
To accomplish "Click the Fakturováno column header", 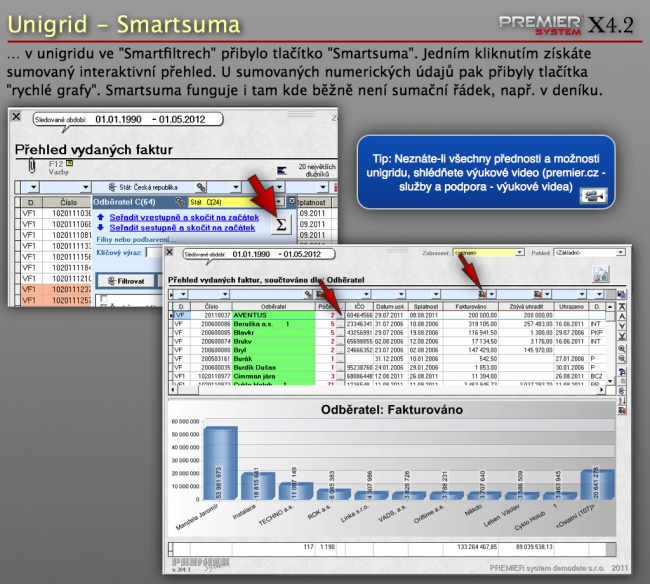I will coord(471,306).
